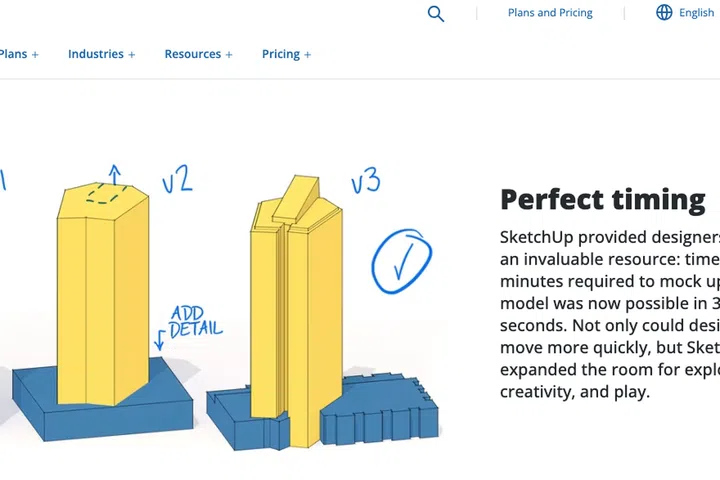Click the handwritten v2 label
The image size is (720, 480).
coord(176,181)
